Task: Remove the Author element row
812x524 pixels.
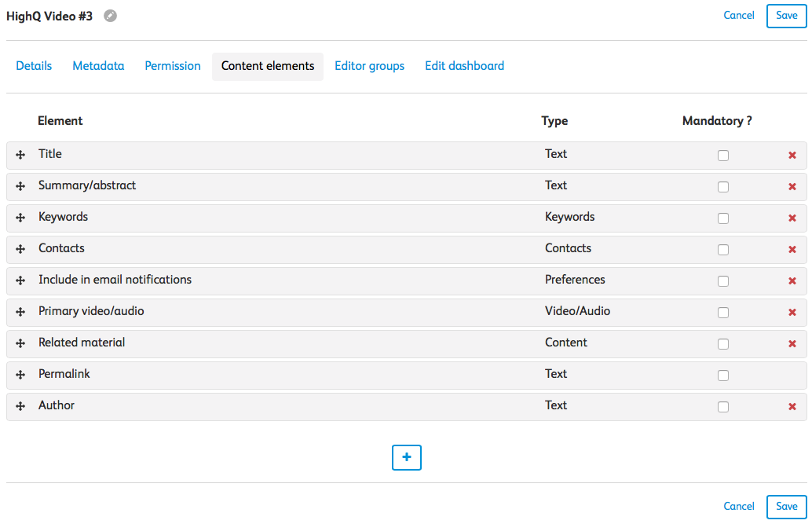Action: point(792,407)
